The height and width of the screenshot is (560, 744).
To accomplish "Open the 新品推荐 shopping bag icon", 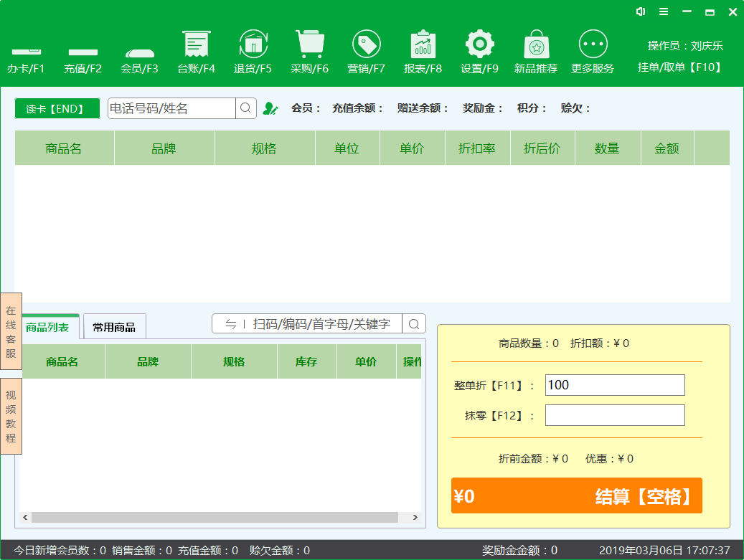I will (x=536, y=44).
